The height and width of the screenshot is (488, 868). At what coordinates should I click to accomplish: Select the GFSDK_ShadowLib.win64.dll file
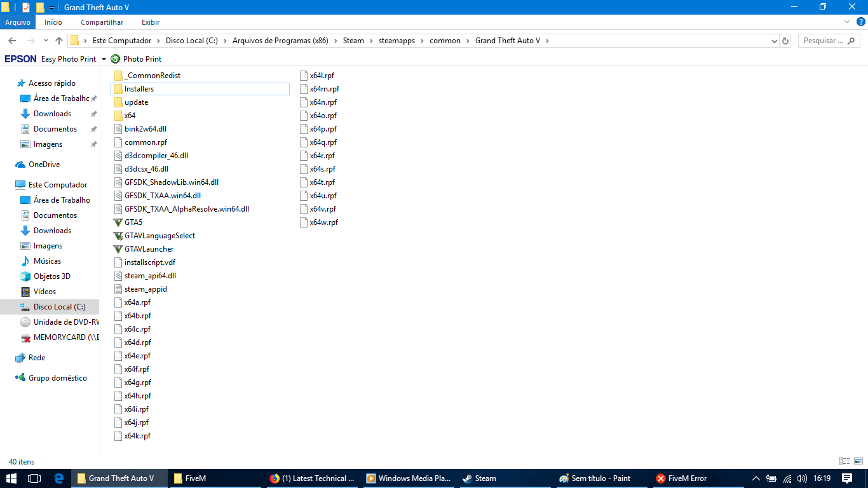point(172,182)
